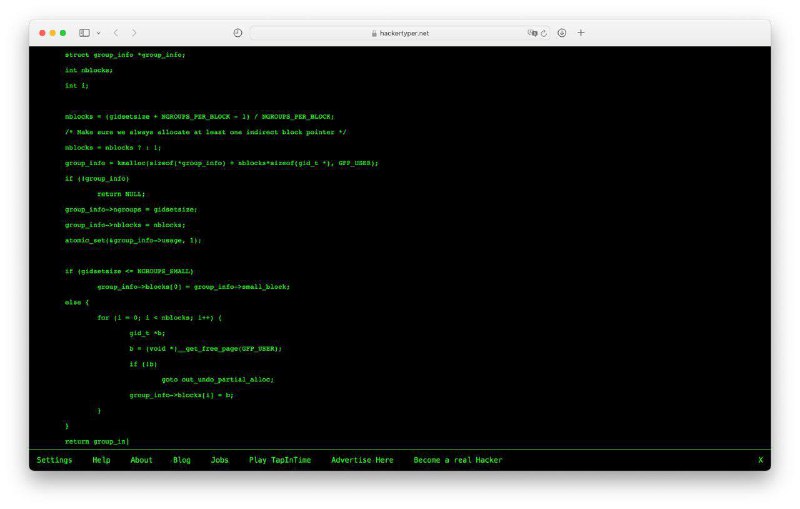
Task: Go forward with the forward arrow
Action: [134, 33]
